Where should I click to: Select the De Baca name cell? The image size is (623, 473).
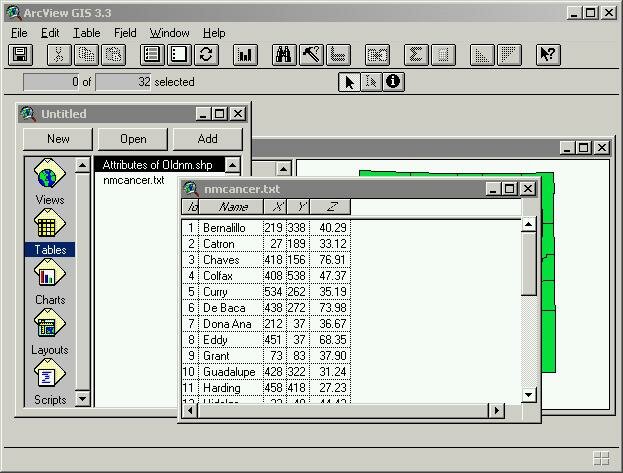[231, 308]
